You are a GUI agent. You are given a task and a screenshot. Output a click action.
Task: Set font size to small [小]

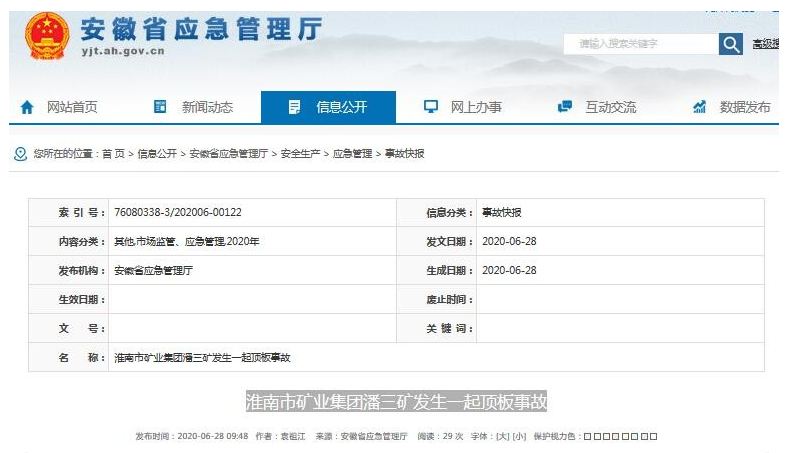point(519,436)
